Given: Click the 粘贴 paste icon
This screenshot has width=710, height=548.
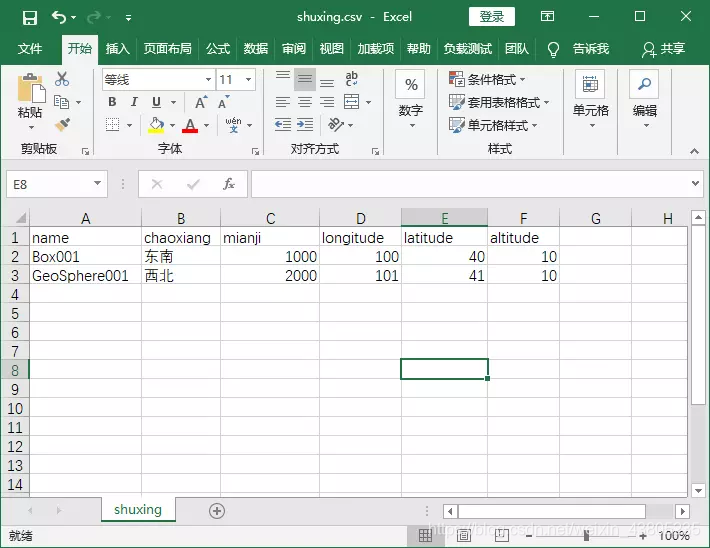Looking at the screenshot, I should click(30, 88).
